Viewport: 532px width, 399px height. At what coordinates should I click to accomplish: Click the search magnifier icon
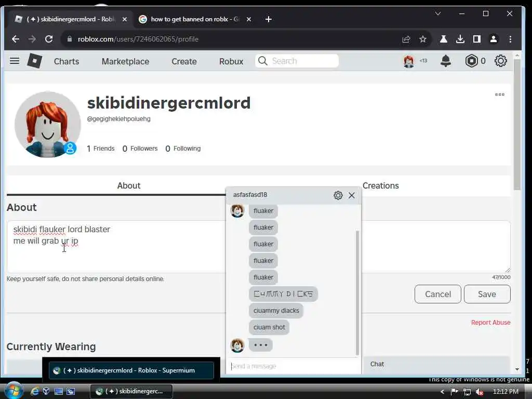tap(262, 61)
